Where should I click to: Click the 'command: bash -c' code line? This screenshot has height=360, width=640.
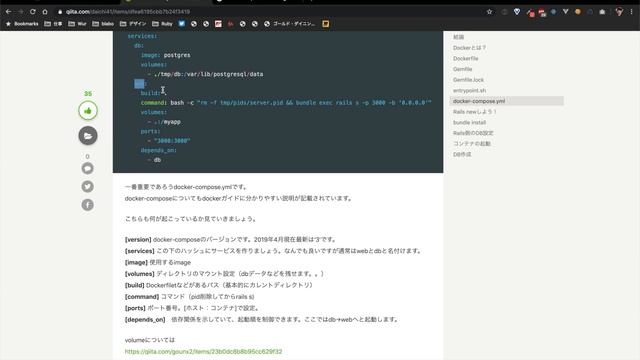[x=286, y=103]
